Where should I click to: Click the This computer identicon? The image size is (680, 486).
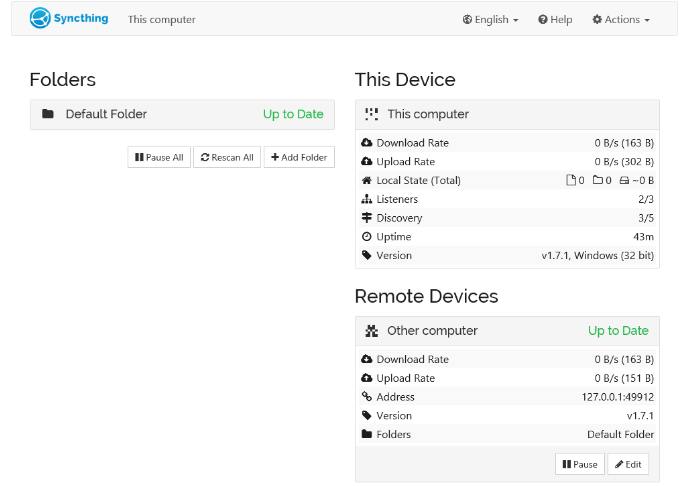click(x=371, y=114)
